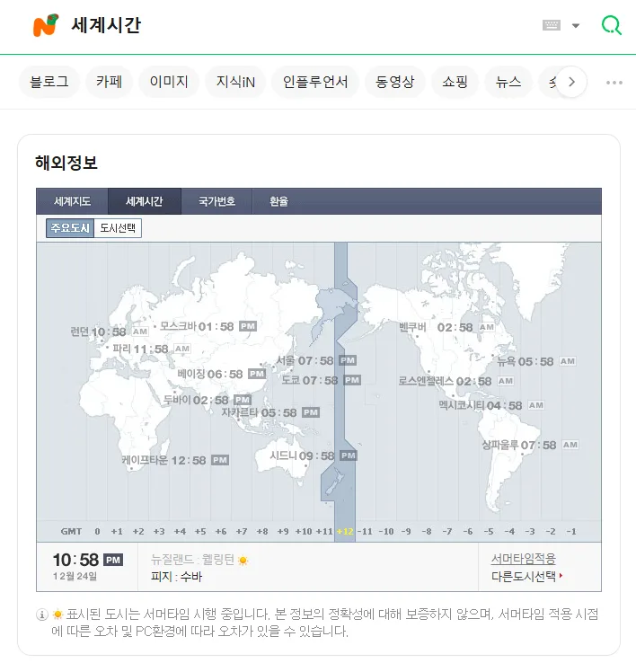
Task: Select GMT +3 timezone column
Action: pyautogui.click(x=159, y=532)
